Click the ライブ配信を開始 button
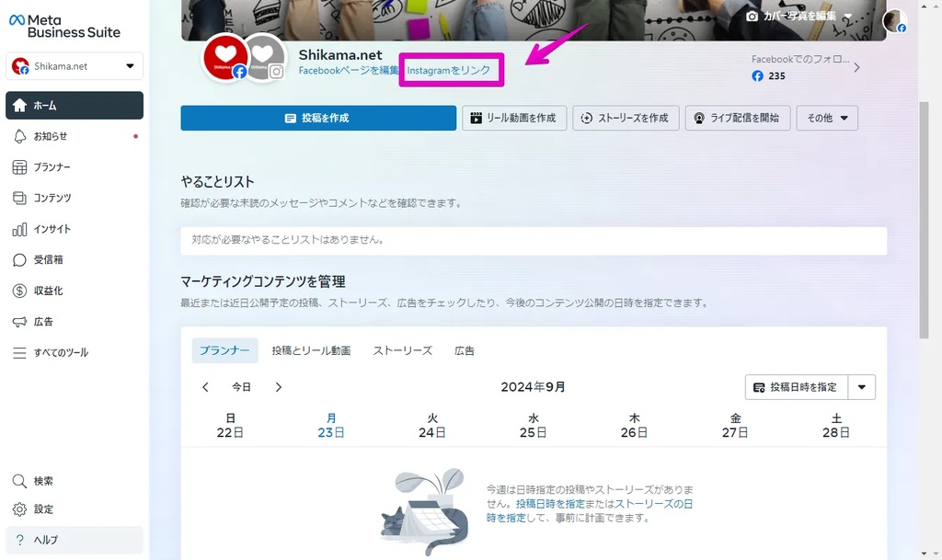942x560 pixels. tap(738, 119)
